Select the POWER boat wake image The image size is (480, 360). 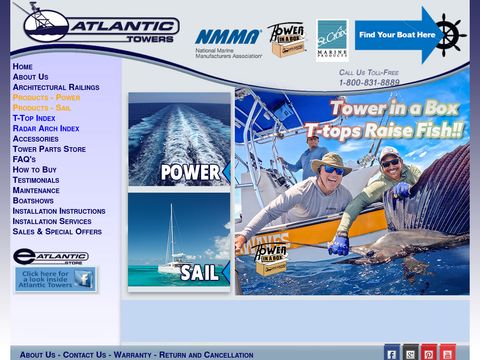179,139
